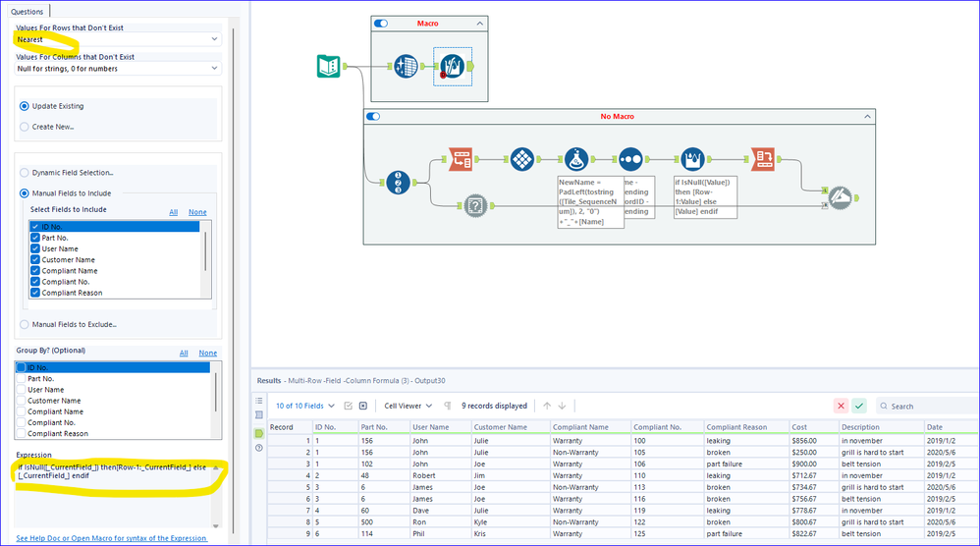The image size is (980, 546).
Task: Select the Multi-Row Formula crown tool
Action: (692, 159)
